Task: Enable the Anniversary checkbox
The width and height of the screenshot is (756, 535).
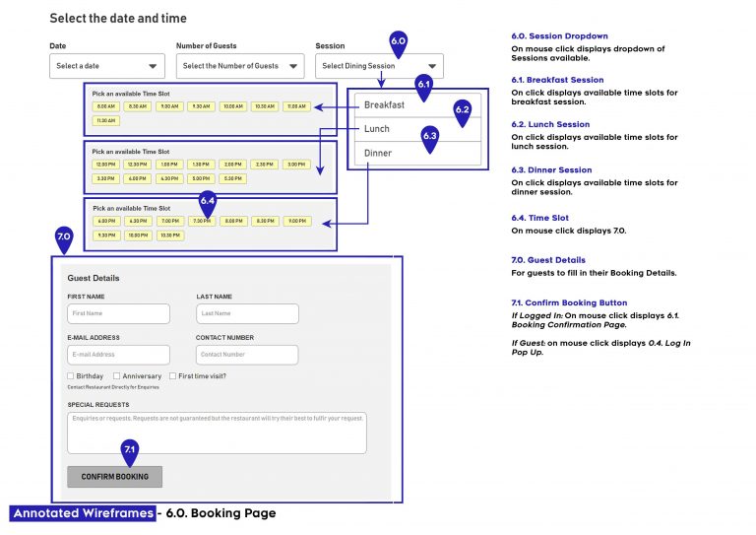Action: tap(117, 375)
